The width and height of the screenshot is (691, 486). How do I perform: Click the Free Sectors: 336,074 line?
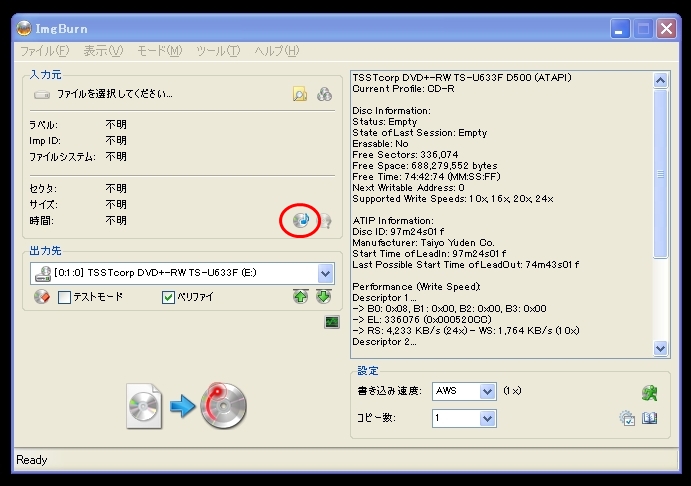[x=405, y=155]
